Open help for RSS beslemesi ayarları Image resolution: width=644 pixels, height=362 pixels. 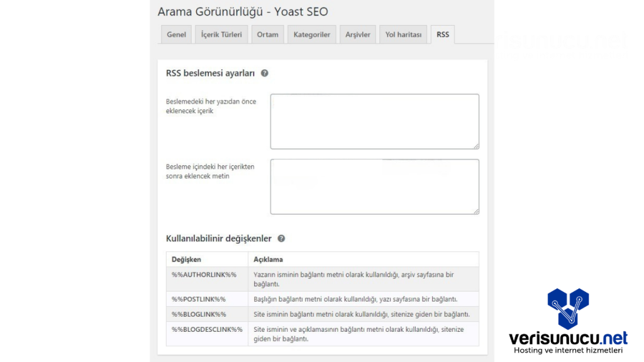click(x=265, y=74)
